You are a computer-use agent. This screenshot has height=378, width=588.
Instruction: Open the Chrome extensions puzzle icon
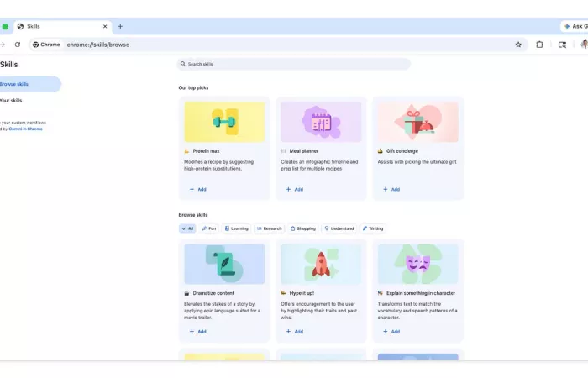pyautogui.click(x=539, y=45)
